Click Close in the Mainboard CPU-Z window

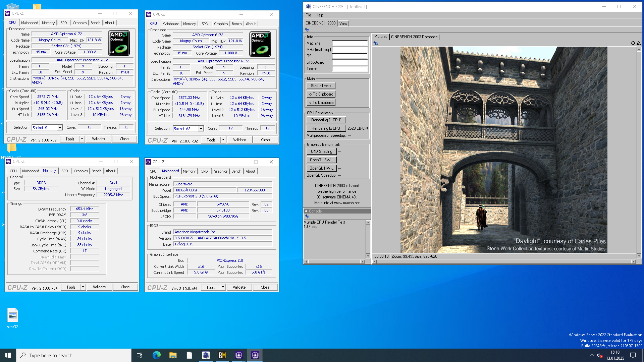[x=265, y=287]
